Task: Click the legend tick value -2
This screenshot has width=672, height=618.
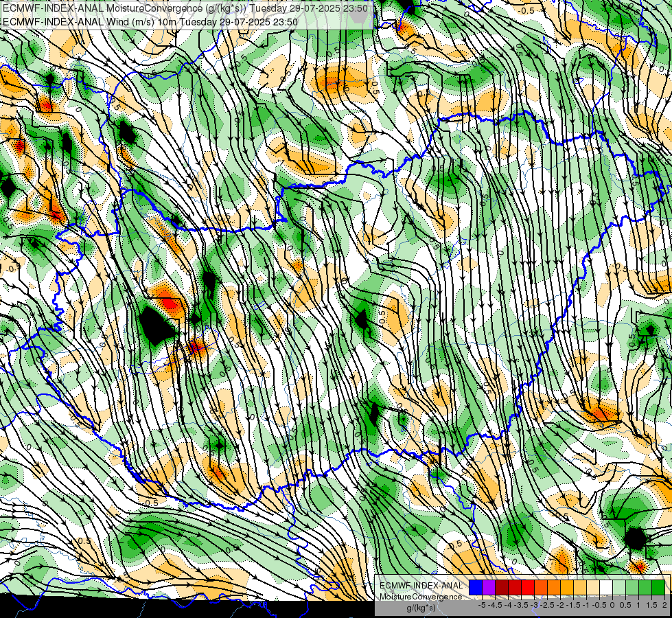Action: coord(560,605)
